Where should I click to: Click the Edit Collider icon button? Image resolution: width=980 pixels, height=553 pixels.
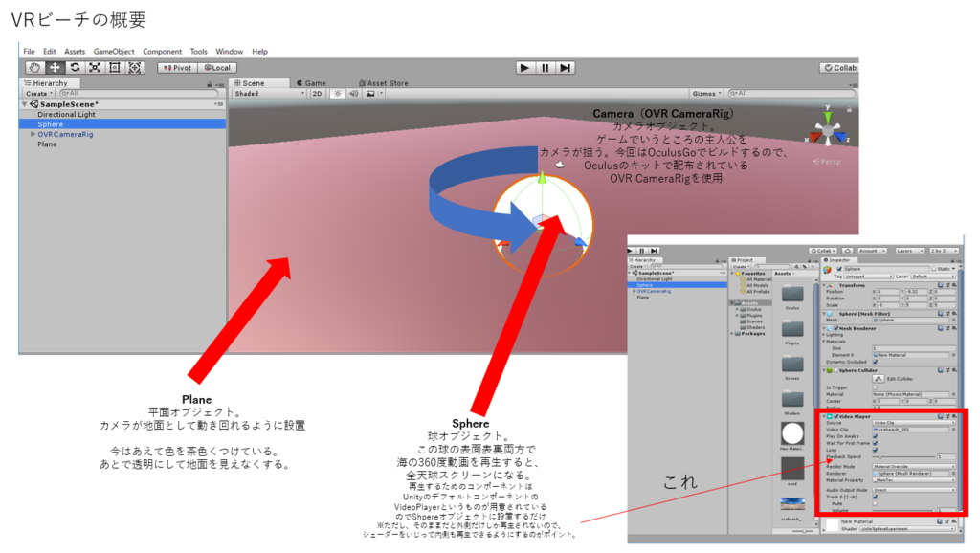pyautogui.click(x=879, y=379)
